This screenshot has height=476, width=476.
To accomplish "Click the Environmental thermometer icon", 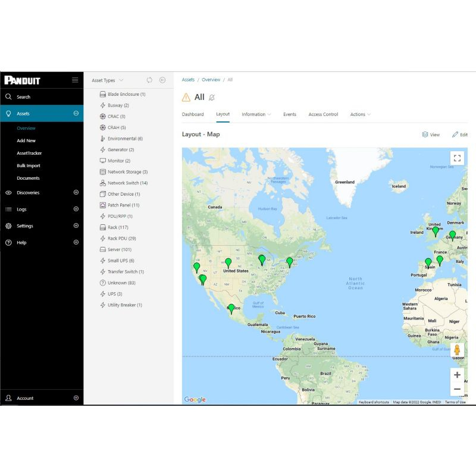I will pyautogui.click(x=103, y=139).
